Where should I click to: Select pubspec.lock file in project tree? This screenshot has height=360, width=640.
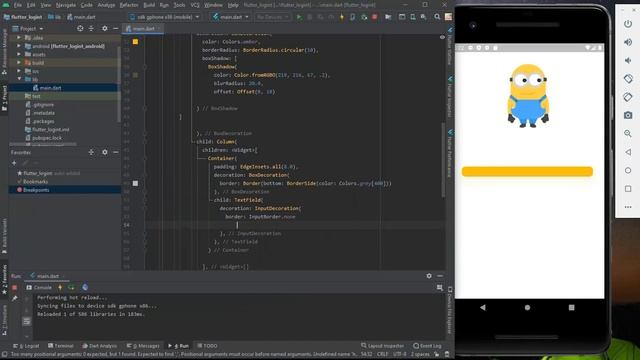[42, 138]
